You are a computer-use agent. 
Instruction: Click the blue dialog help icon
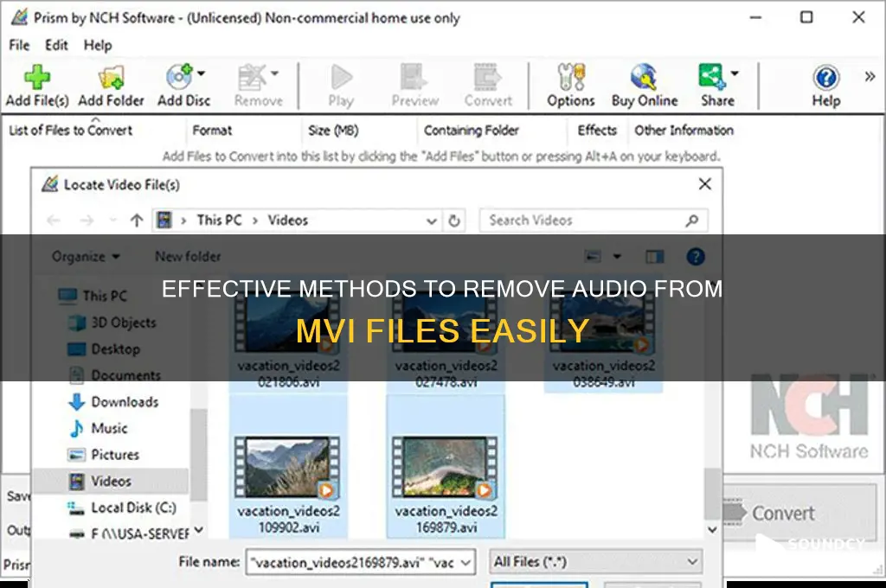pos(696,257)
